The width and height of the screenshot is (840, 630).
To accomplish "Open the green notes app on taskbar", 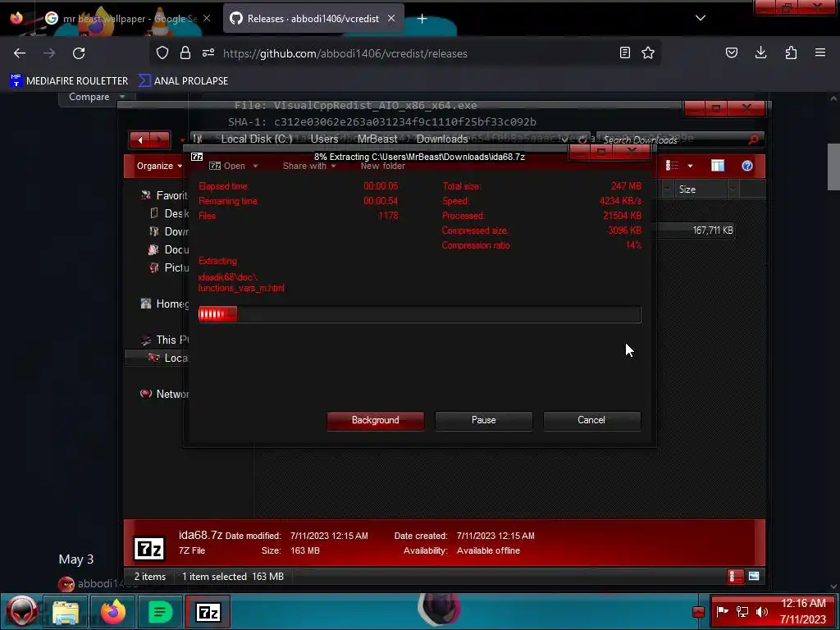I will [x=160, y=612].
